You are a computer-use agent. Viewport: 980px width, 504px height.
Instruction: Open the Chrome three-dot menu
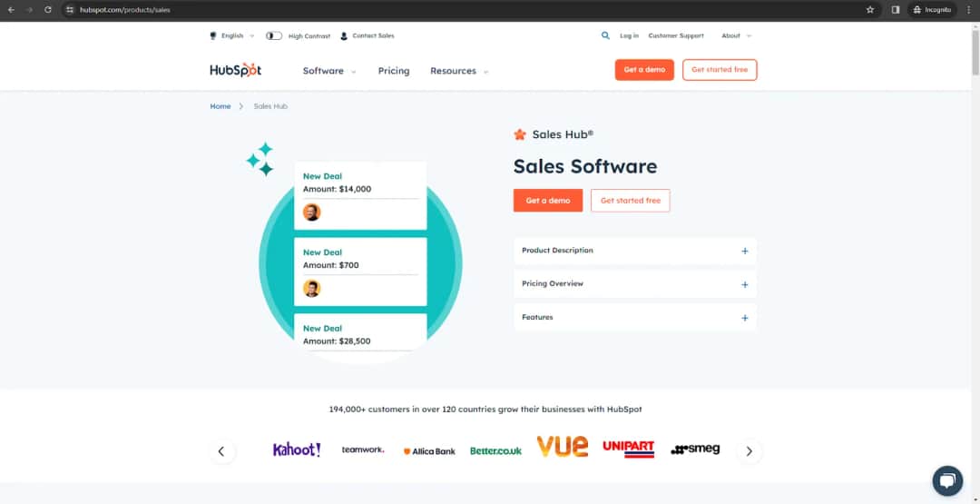point(968,10)
